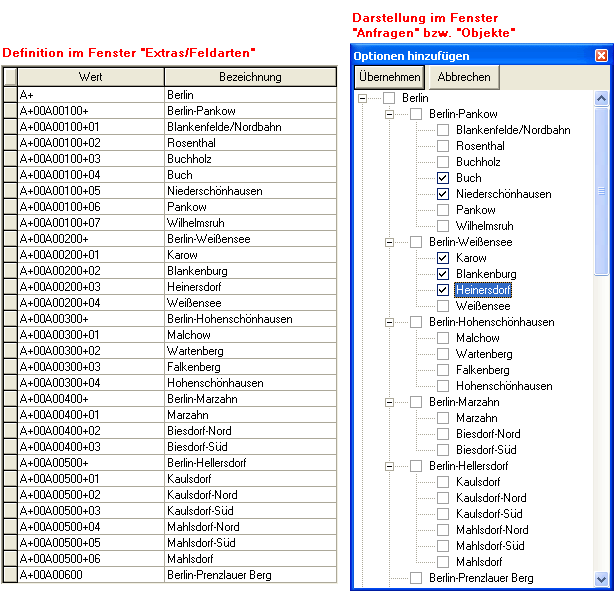Uncheck the Niederschönhausen checkbox

(443, 194)
